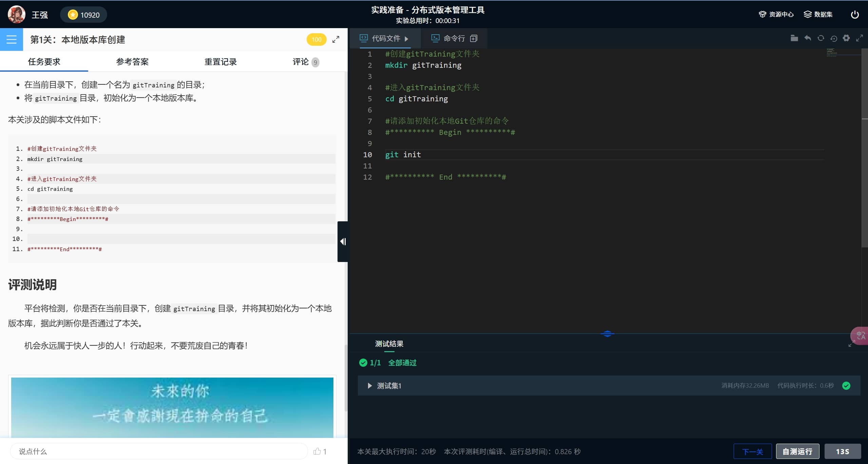This screenshot has width=868, height=464.
Task: Open 资源中心 in the header
Action: 776,14
